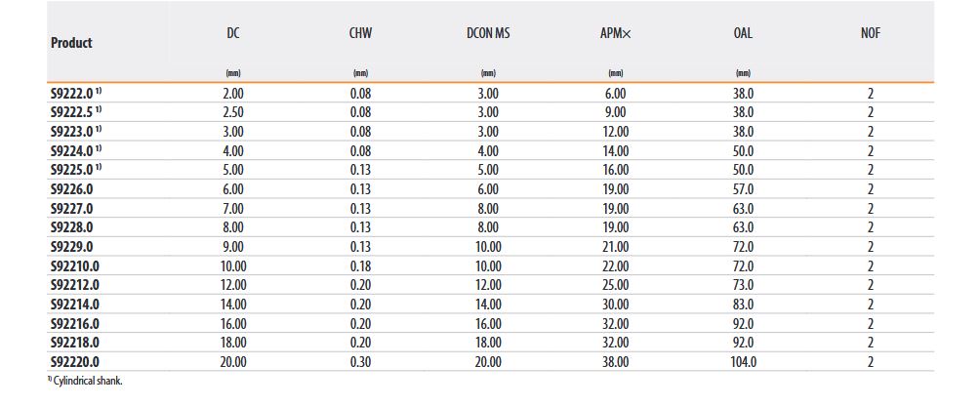
Task: Click the Product column header
Action: tap(71, 43)
